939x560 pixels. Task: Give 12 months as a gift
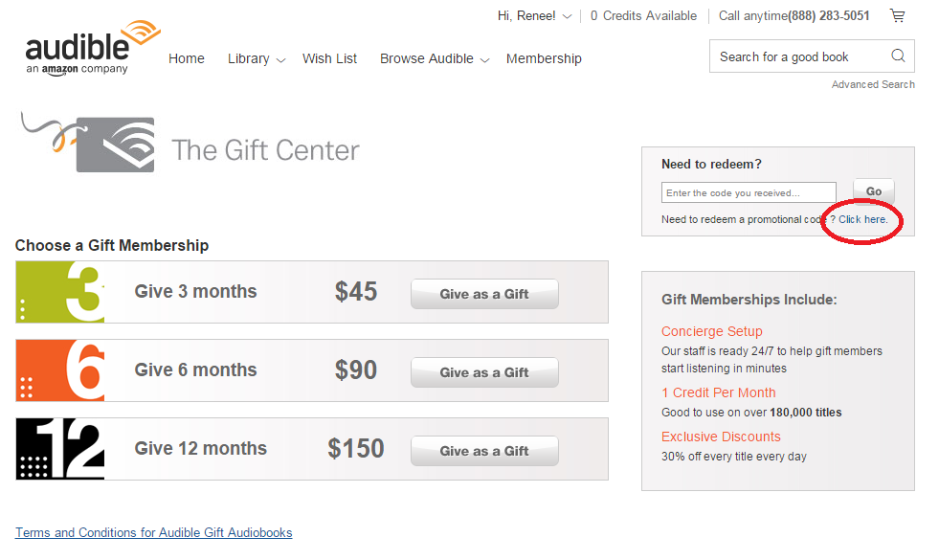(x=484, y=451)
